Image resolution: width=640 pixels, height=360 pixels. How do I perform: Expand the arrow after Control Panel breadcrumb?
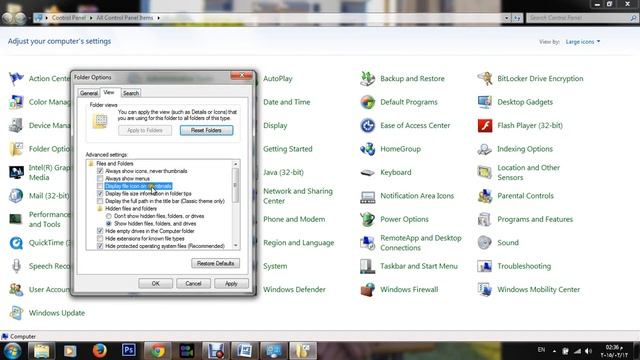click(91, 18)
